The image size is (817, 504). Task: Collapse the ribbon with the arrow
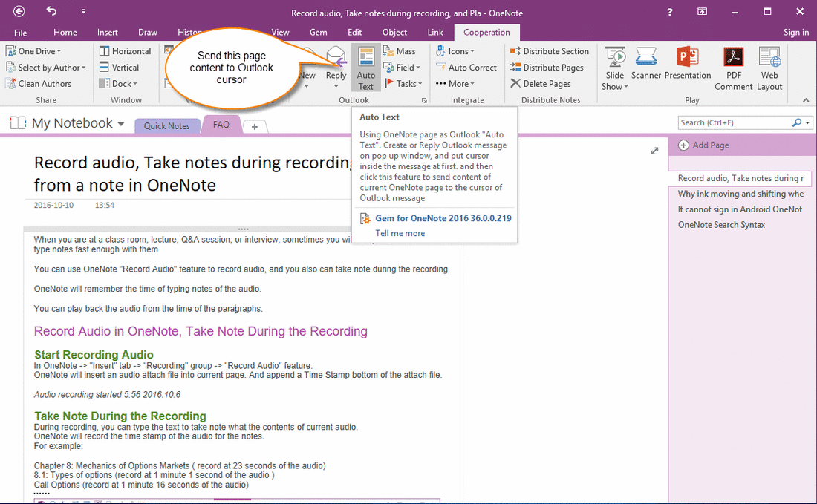pos(806,100)
